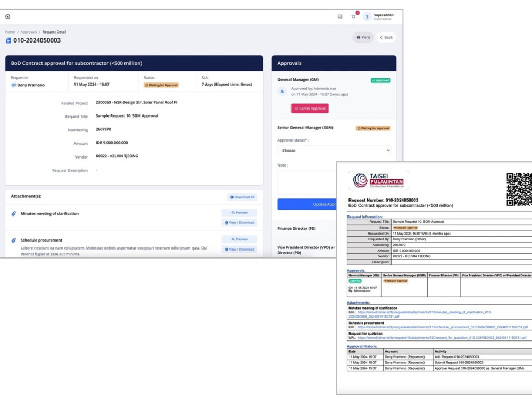Click the Download All attachments button
This screenshot has height=399, width=532.
[242, 197]
